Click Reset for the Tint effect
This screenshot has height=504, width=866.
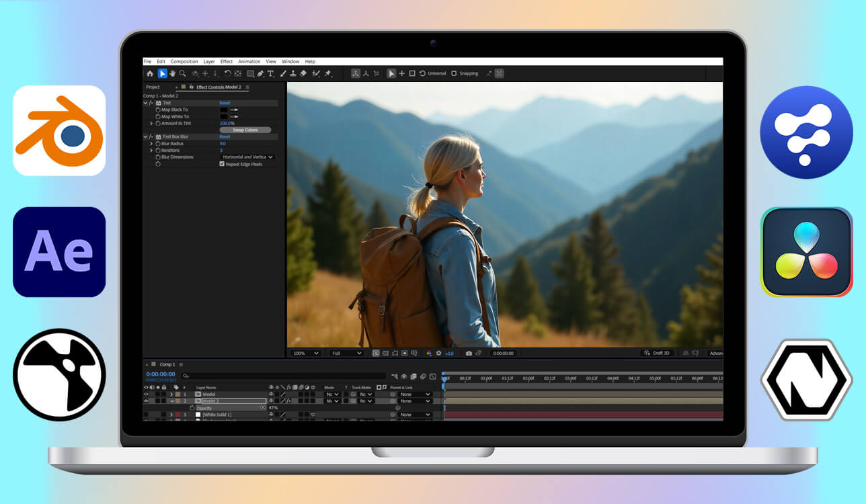[225, 103]
